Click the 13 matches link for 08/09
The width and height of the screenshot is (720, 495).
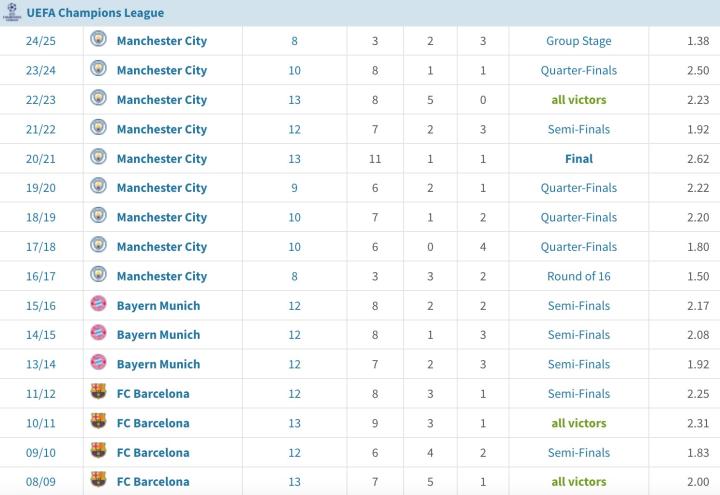click(294, 482)
